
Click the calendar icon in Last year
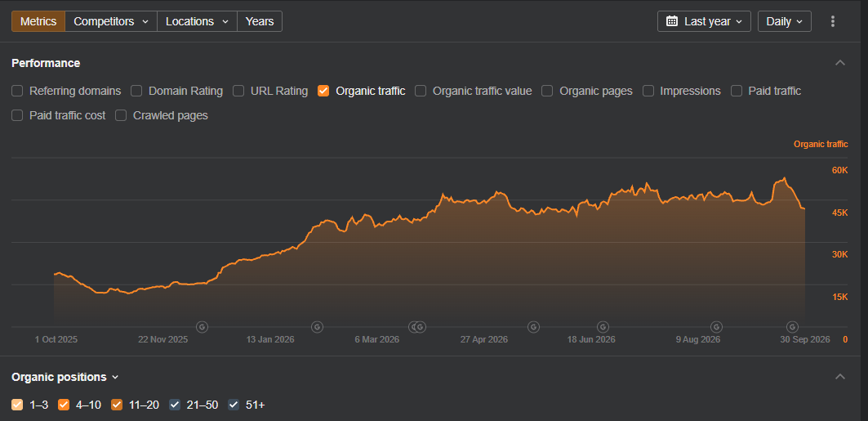coord(672,21)
